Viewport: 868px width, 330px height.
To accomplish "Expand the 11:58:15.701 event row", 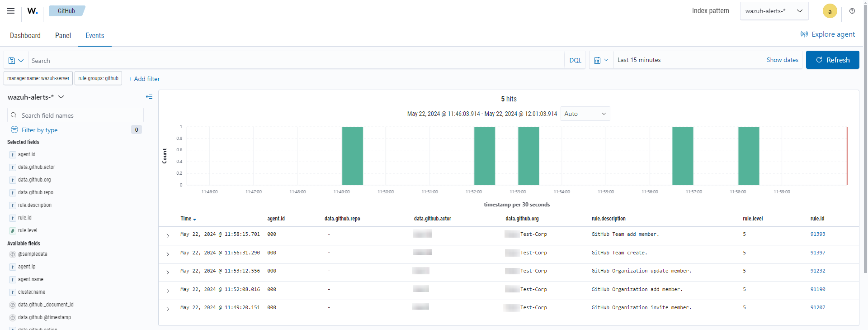I will (168, 235).
